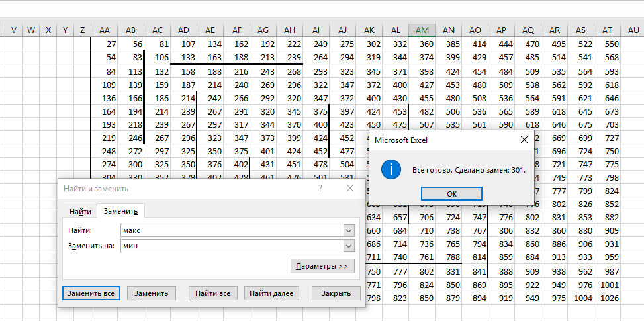Click cell with value 550 in column AT
The width and height of the screenshot is (644, 321).
(x=607, y=44)
